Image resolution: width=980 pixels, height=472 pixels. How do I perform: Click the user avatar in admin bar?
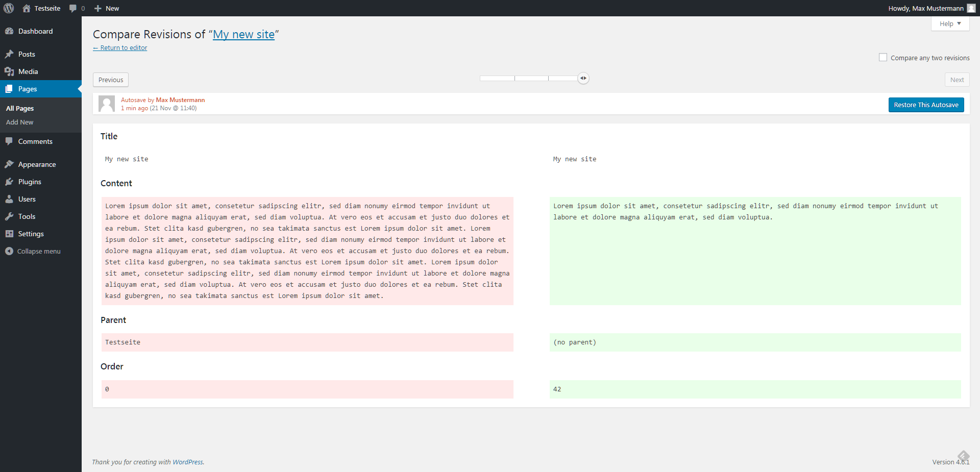(x=971, y=8)
